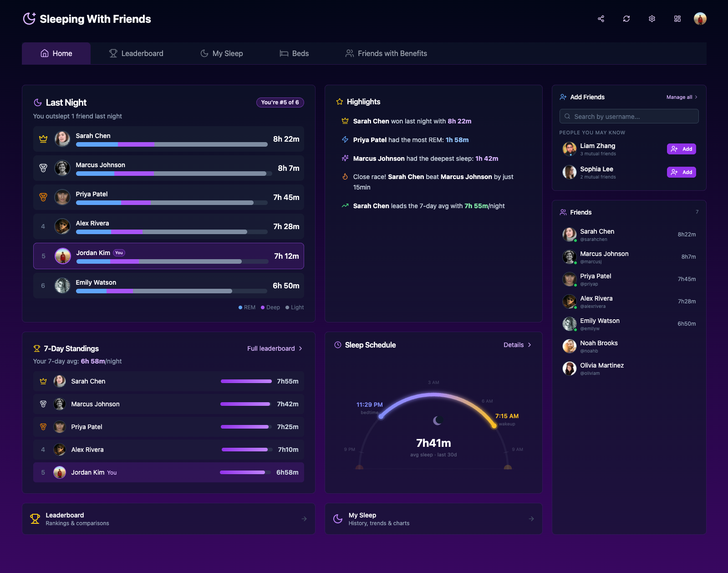Add Sophia Lee as friend
This screenshot has height=573, width=728.
[681, 172]
